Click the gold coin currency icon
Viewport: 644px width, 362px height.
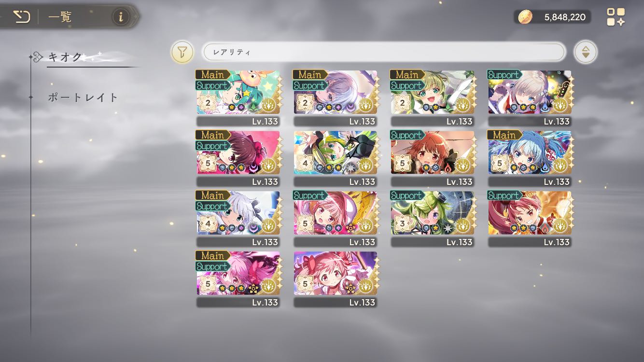[525, 17]
